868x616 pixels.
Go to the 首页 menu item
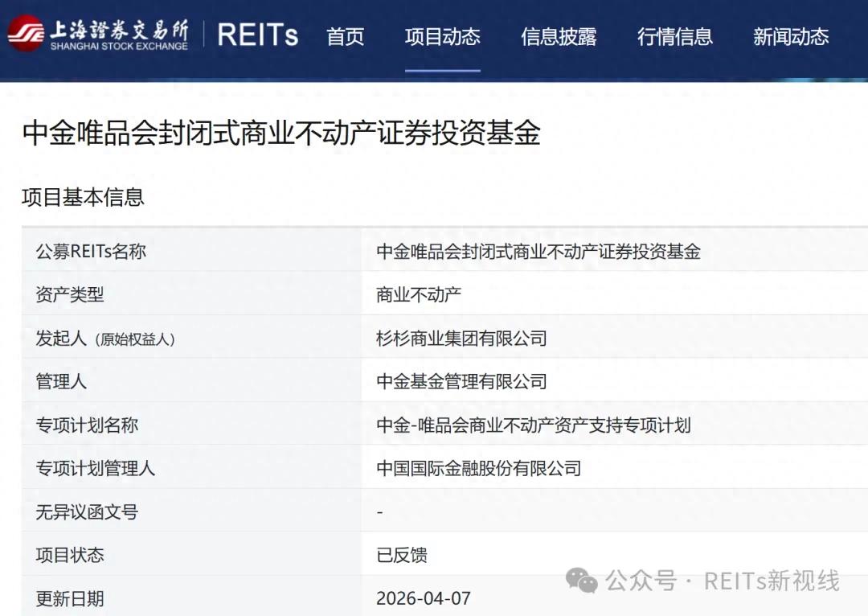[x=346, y=36]
